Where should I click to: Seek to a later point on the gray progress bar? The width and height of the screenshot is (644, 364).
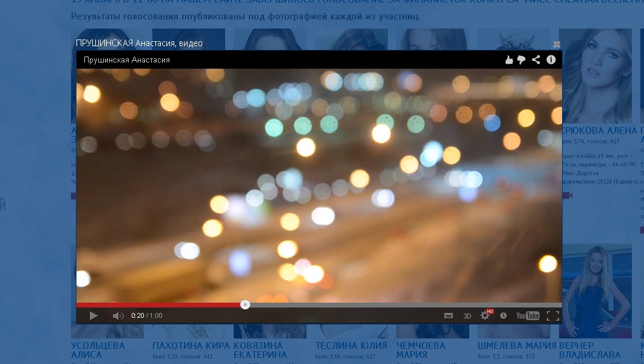(x=405, y=305)
